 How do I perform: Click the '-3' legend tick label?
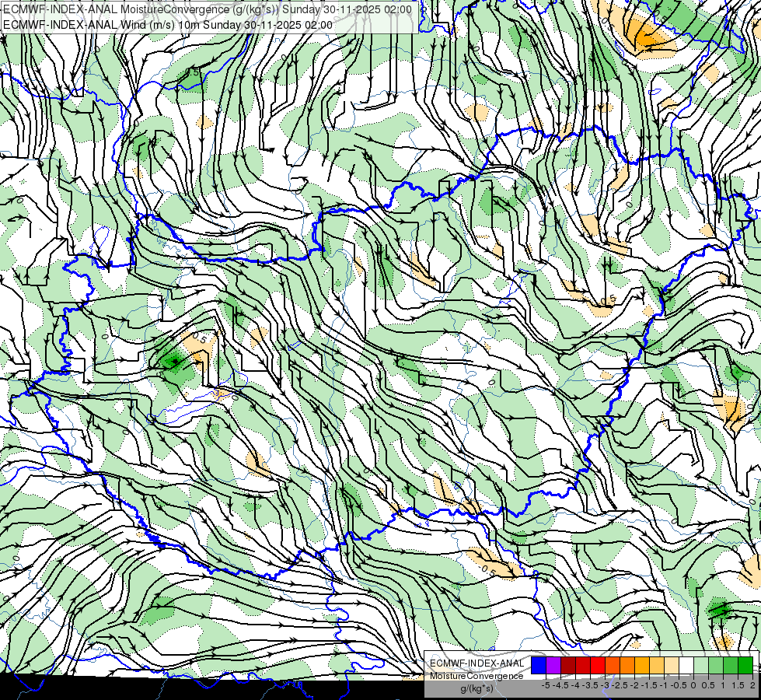click(x=606, y=685)
